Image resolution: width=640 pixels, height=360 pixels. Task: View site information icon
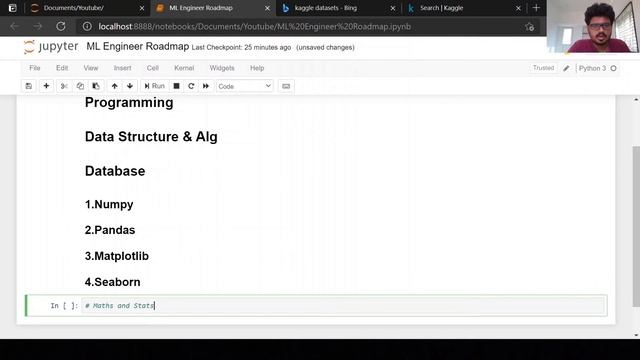coord(87,27)
